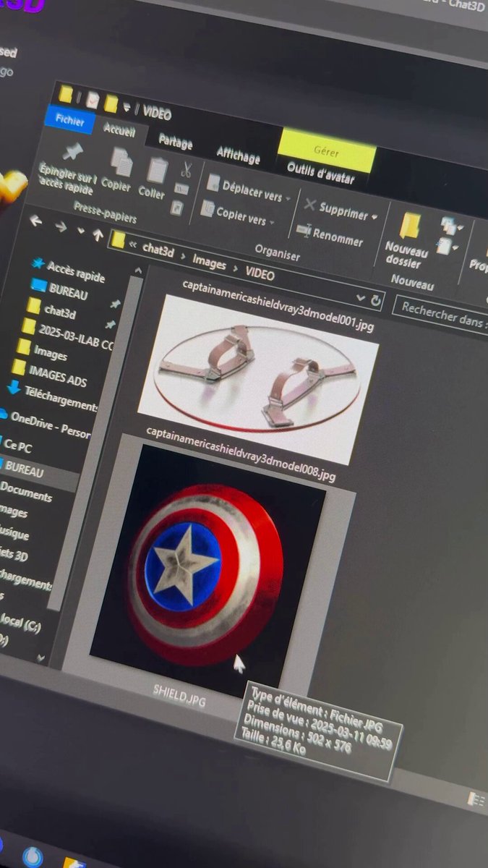The width and height of the screenshot is (488, 868).
Task: Open the Supprimer dropdown arrow
Action: [374, 216]
